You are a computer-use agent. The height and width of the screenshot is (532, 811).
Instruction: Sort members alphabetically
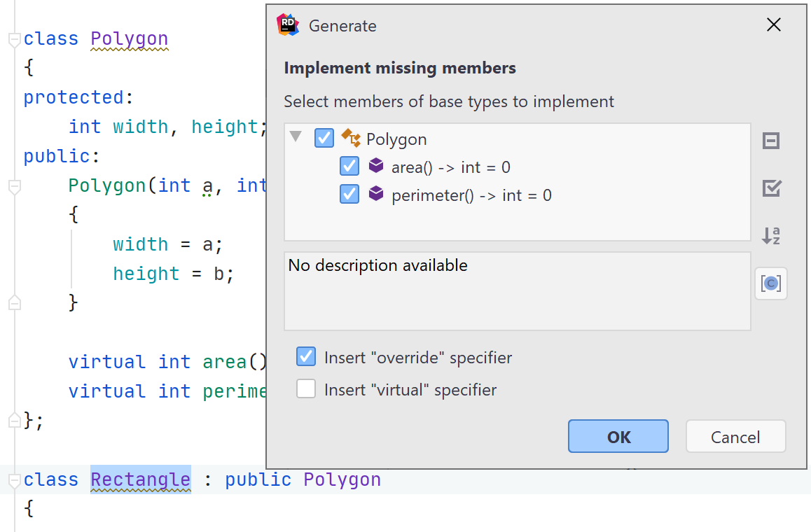pyautogui.click(x=770, y=236)
